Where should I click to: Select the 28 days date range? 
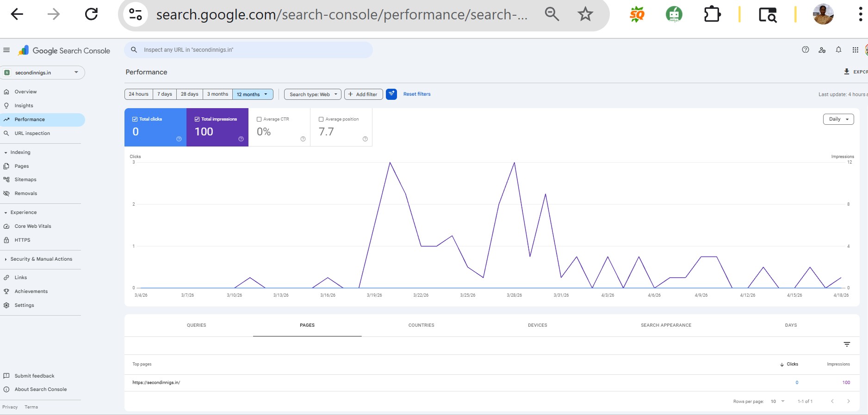[190, 94]
